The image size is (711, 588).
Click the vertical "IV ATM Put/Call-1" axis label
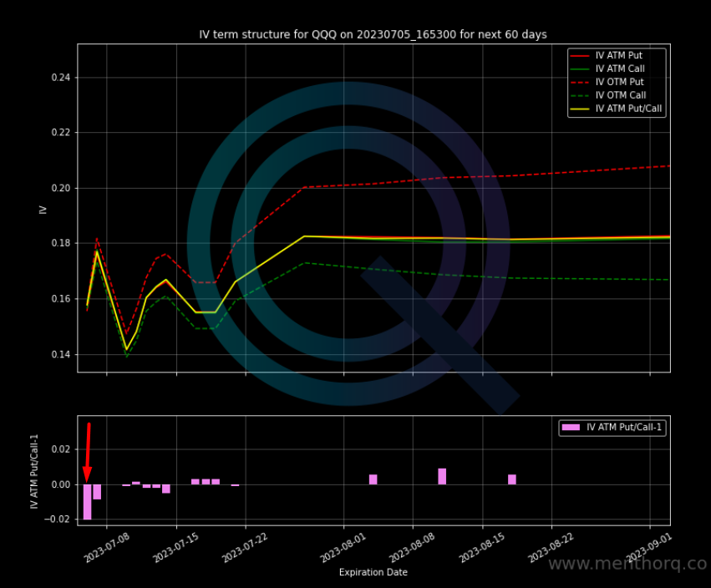click(x=34, y=472)
